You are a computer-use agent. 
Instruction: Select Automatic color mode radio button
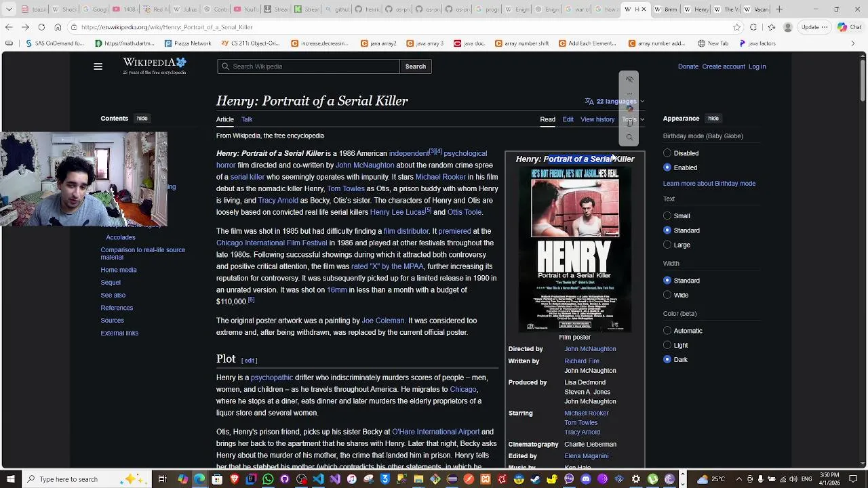pos(667,331)
